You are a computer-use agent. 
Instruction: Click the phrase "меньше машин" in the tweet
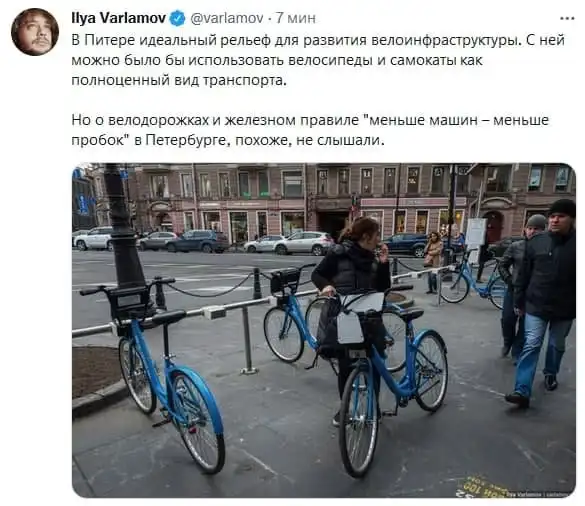pos(422,120)
